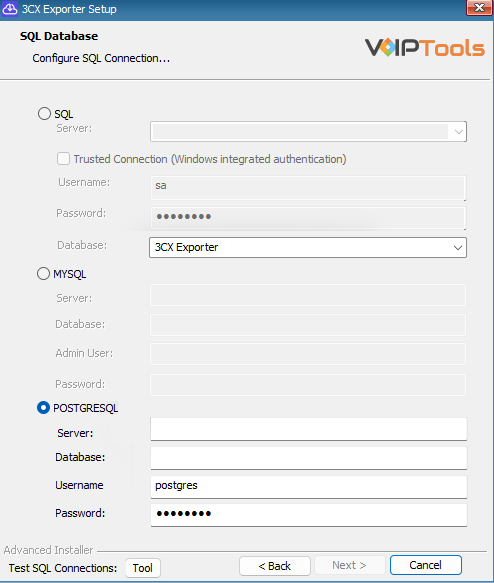Click the VoIPTools logo

coord(425,48)
